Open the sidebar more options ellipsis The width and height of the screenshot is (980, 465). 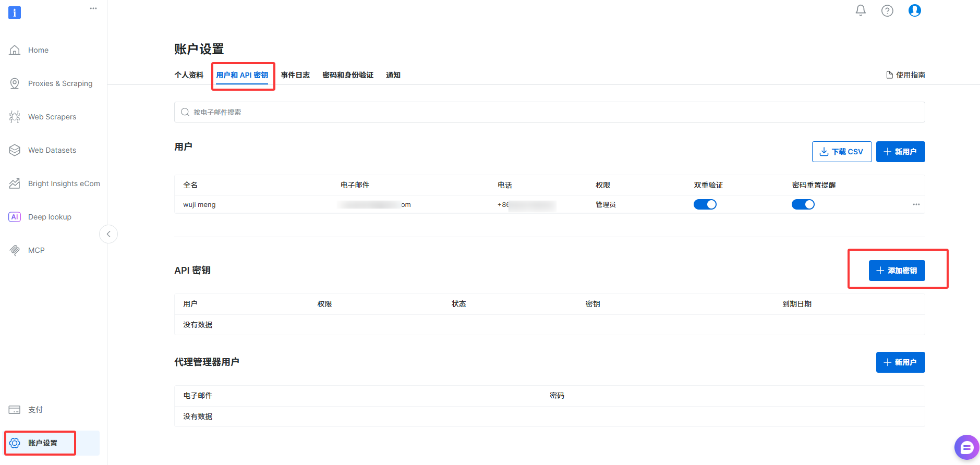pos(93,8)
